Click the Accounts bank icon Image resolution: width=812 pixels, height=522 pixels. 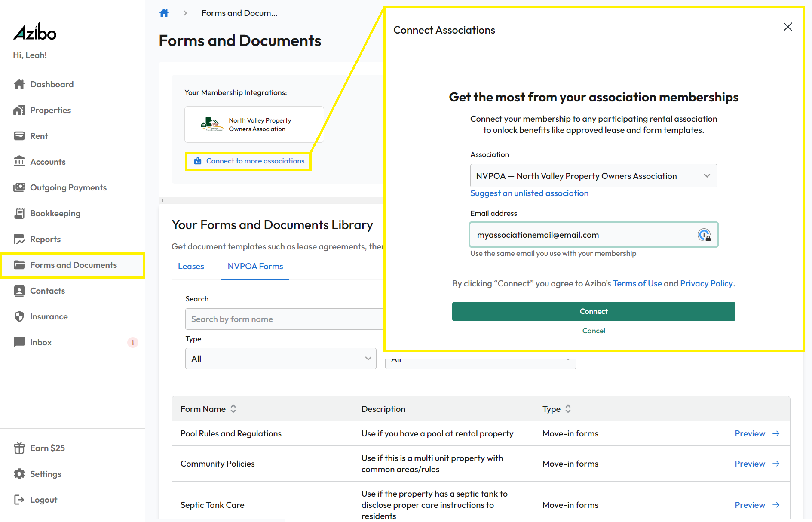point(19,161)
